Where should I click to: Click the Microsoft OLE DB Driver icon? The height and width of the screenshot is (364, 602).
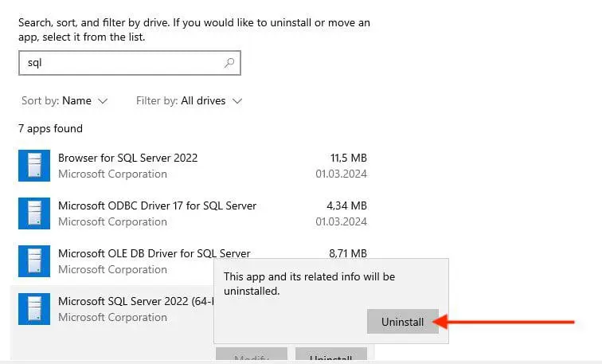click(34, 261)
